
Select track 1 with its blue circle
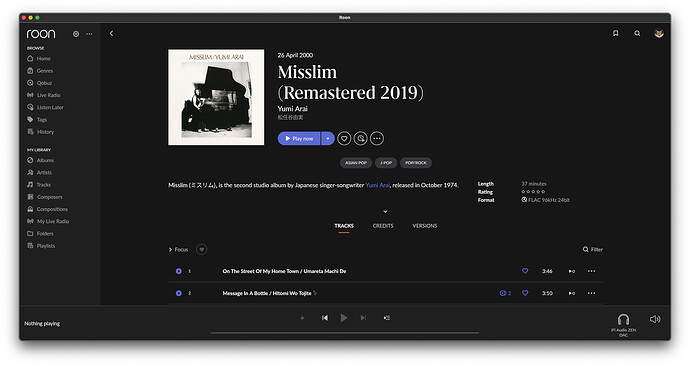pos(179,271)
